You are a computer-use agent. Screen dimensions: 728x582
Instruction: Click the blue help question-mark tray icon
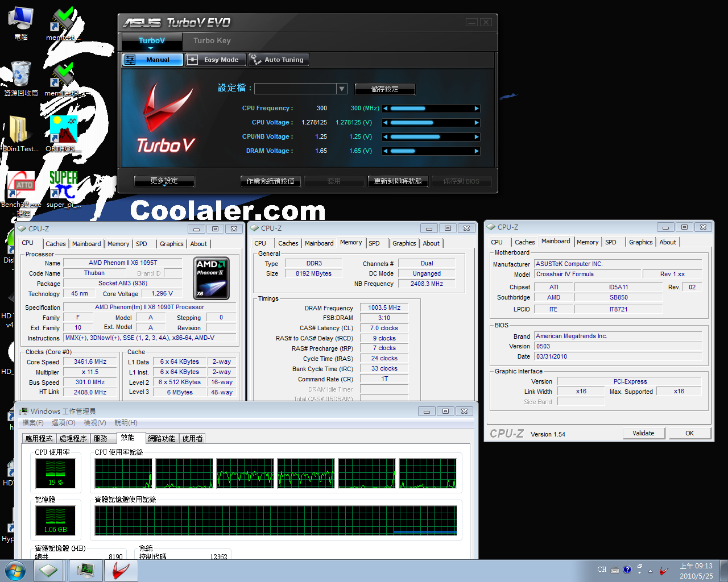[x=627, y=569]
